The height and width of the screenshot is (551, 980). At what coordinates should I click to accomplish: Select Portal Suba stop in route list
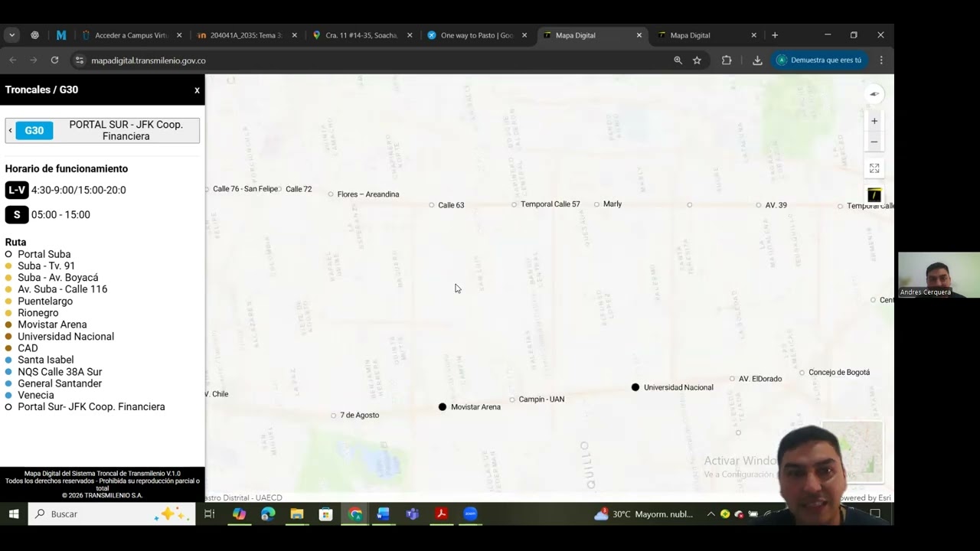[x=44, y=254]
